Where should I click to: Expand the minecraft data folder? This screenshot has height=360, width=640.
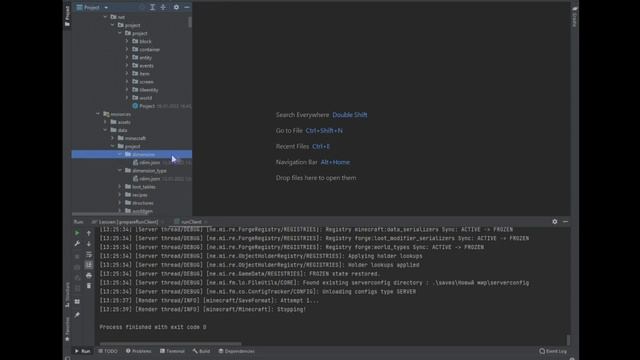point(112,138)
